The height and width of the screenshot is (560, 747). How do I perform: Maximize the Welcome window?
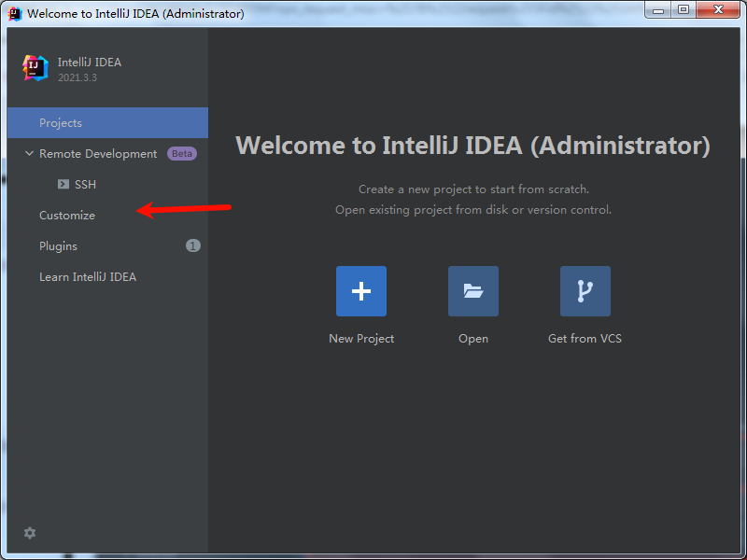[684, 10]
